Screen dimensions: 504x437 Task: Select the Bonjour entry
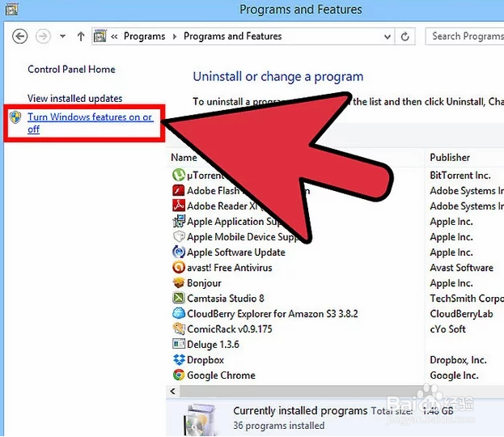204,283
